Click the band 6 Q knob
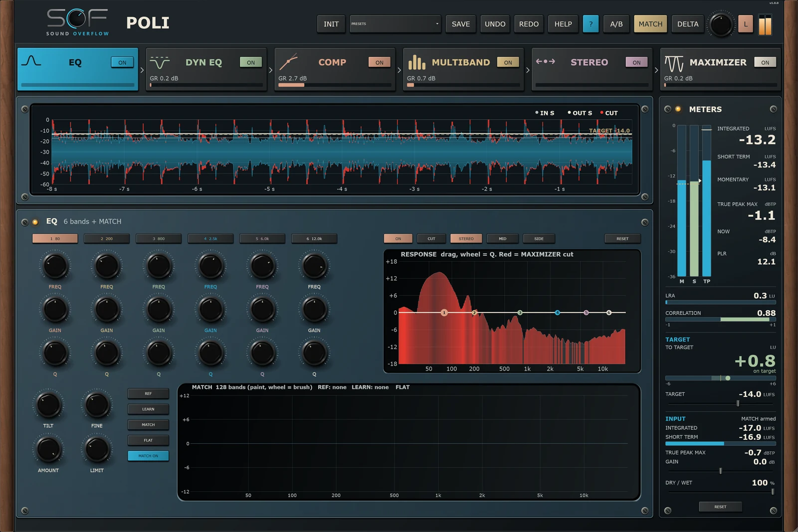 pos(314,353)
